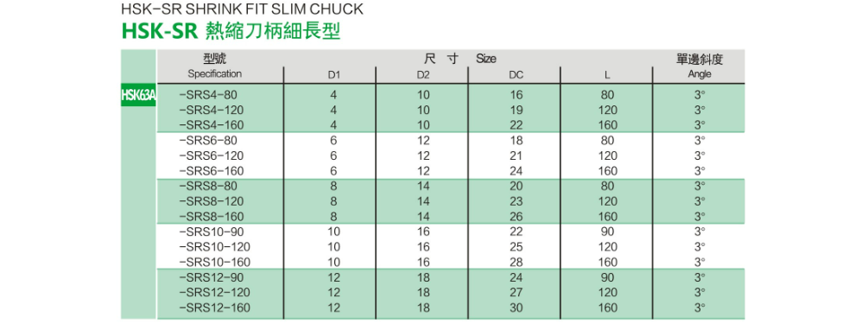
Task: Select the -SRS4-80 specification row
Action: [x=451, y=95]
